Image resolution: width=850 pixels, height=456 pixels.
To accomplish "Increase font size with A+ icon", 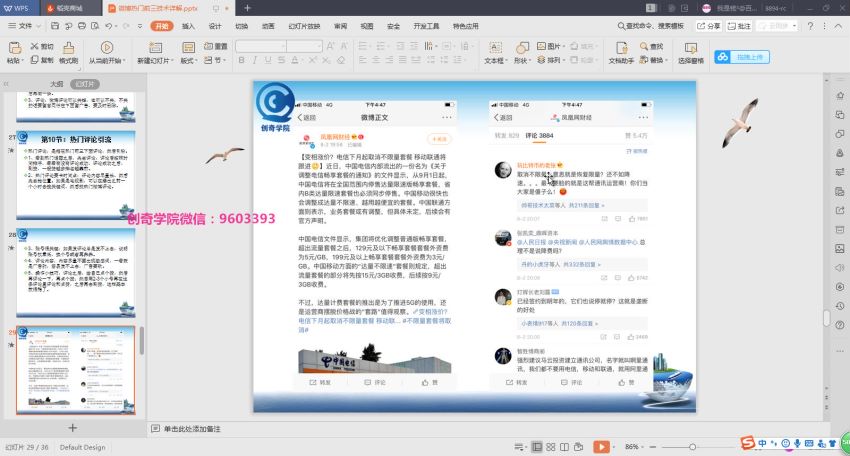I will pyautogui.click(x=330, y=47).
